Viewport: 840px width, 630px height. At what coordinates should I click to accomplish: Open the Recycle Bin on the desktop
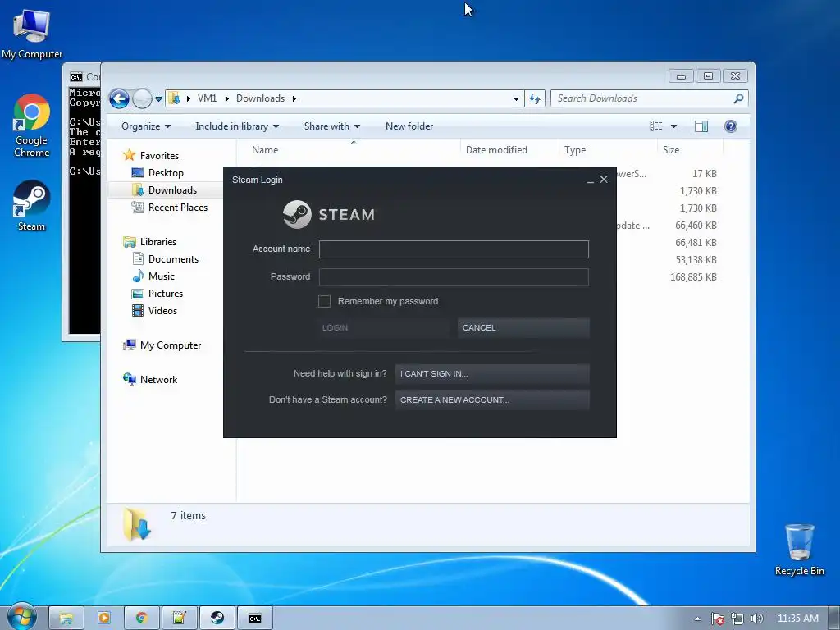point(799,549)
